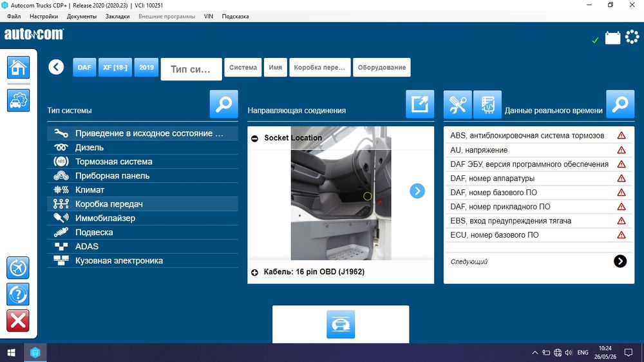Go to the Home screen icon
Screen dimensions: 644x362
point(18,68)
